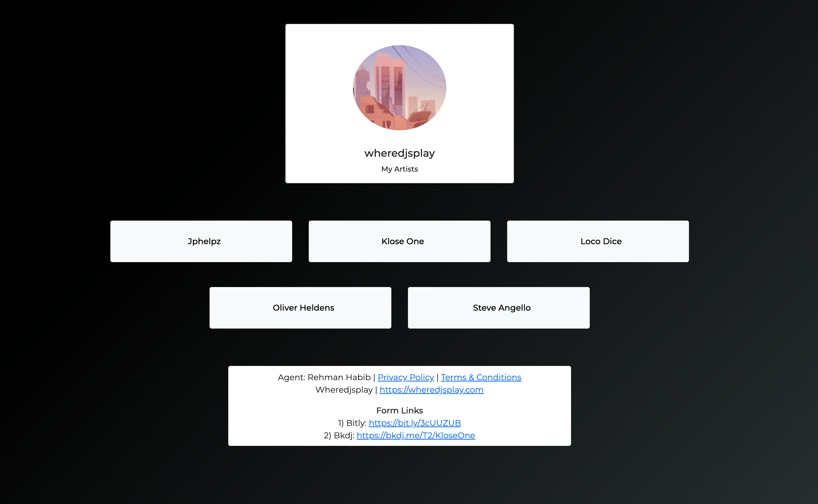Screen dimensions: 818x504
Task: Visit the https://wheredjsplay.com link
Action: click(432, 390)
